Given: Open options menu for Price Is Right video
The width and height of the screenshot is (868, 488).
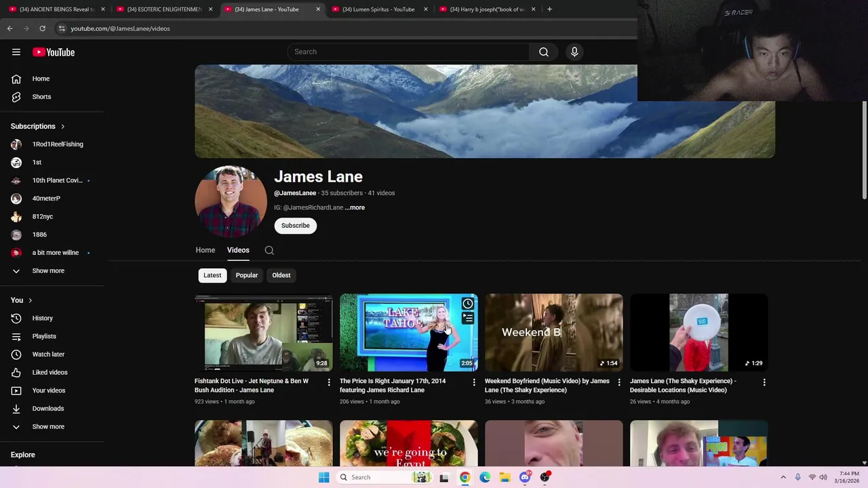Looking at the screenshot, I should click(474, 382).
